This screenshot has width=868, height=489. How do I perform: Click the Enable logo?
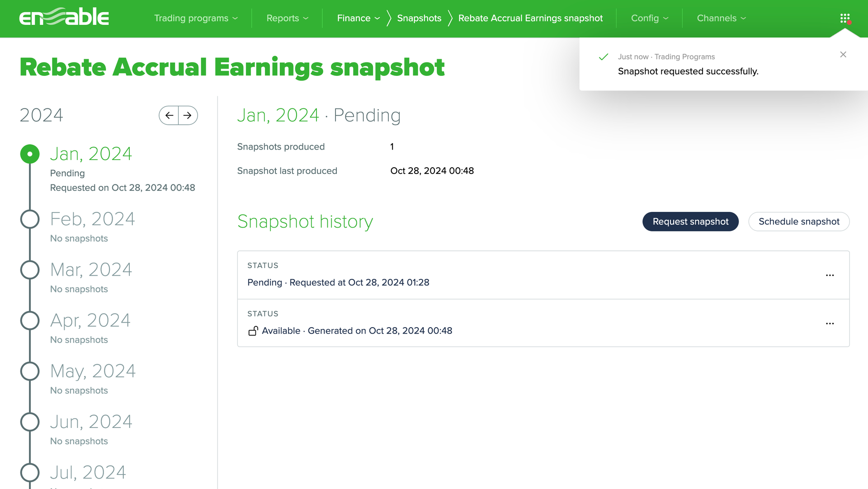tap(64, 17)
